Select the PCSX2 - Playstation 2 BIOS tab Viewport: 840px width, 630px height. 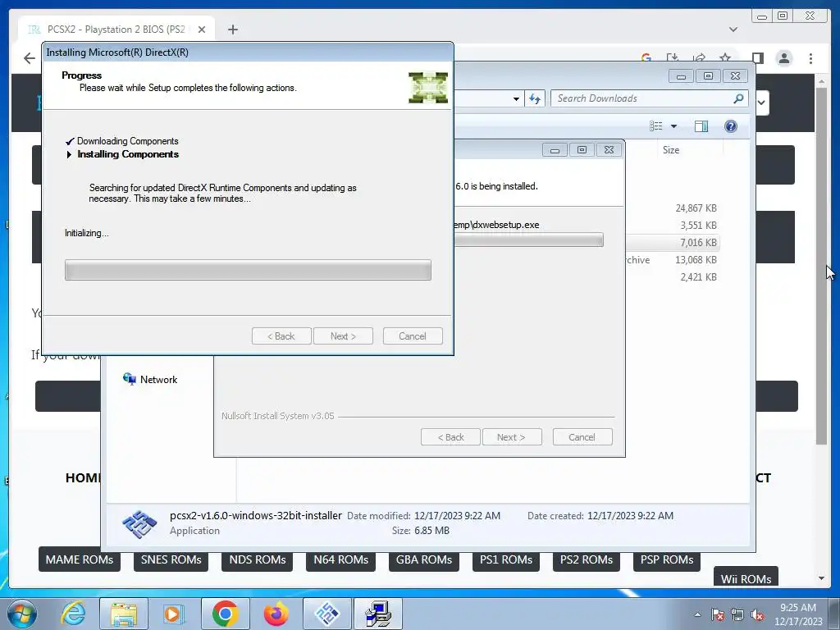(116, 30)
